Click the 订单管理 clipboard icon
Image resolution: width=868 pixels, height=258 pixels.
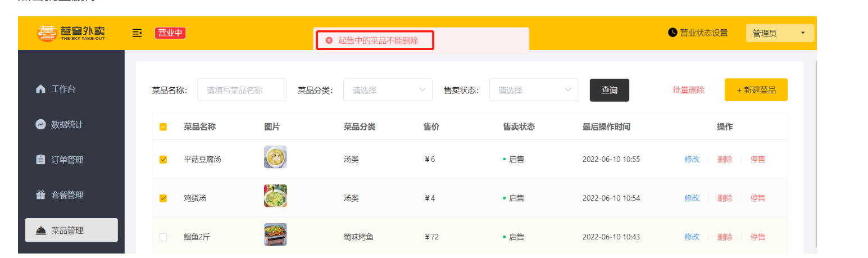(x=40, y=160)
